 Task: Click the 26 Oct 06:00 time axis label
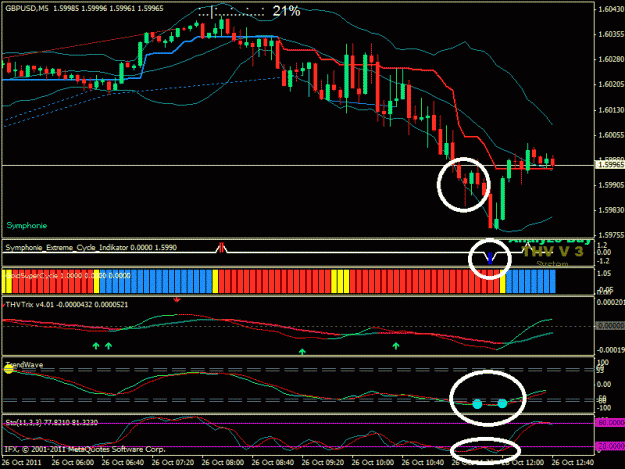tap(73, 463)
